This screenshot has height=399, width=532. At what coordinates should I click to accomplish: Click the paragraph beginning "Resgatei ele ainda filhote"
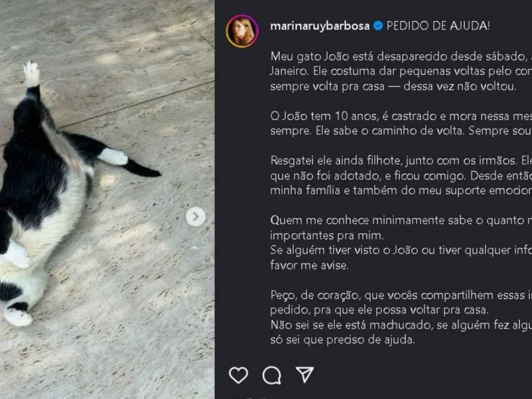click(401, 175)
